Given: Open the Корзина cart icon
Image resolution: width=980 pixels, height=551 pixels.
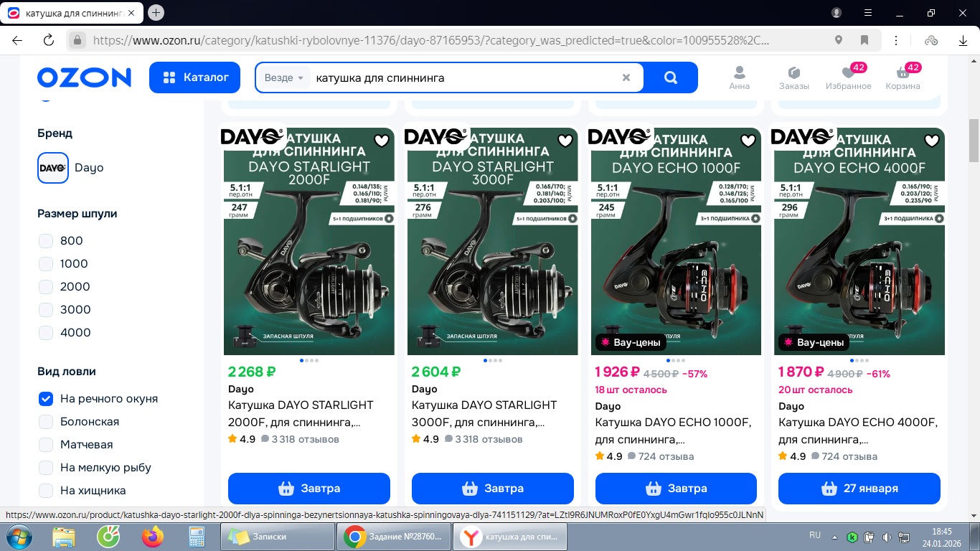Looking at the screenshot, I should coord(903,77).
